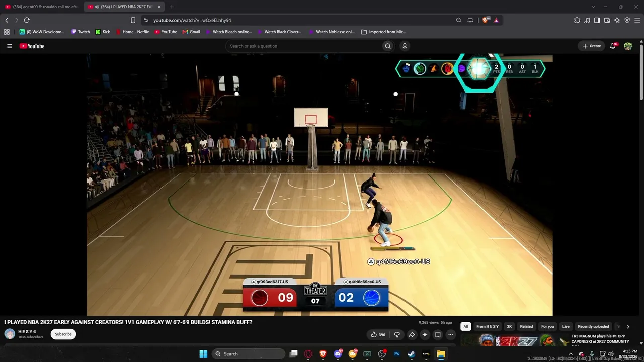Show the browser sidebar panel
The width and height of the screenshot is (644, 362).
(x=597, y=20)
